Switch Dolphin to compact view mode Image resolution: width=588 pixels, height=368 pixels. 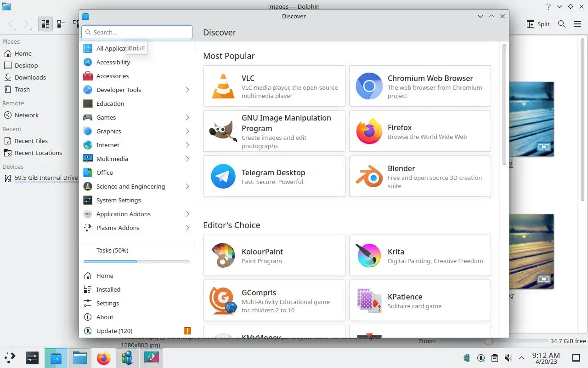61,24
